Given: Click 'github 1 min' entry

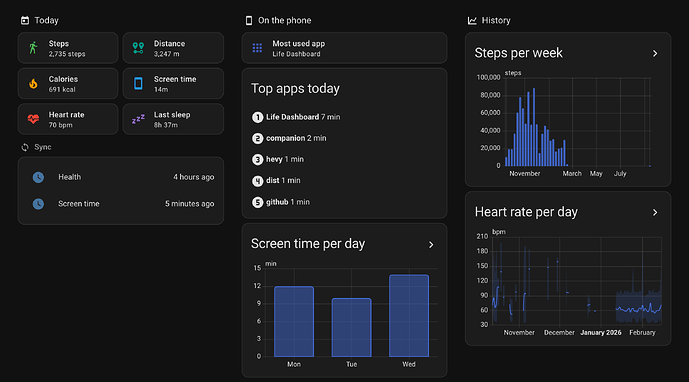Looking at the screenshot, I should pyautogui.click(x=288, y=202).
